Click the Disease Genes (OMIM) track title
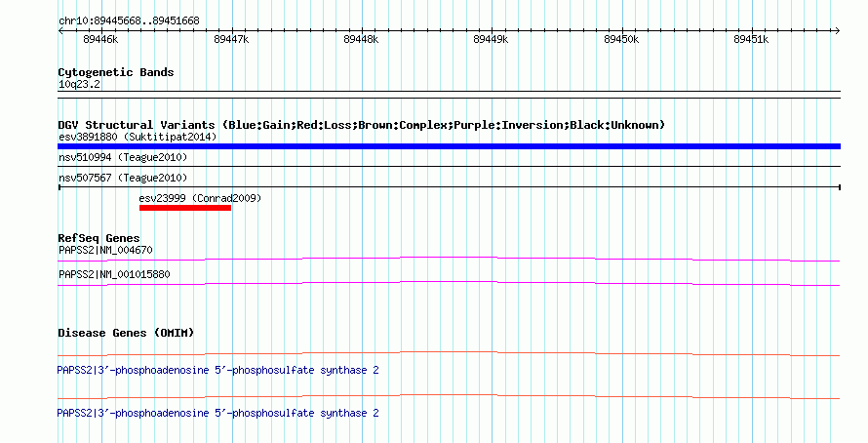This screenshot has width=868, height=443. 126,333
